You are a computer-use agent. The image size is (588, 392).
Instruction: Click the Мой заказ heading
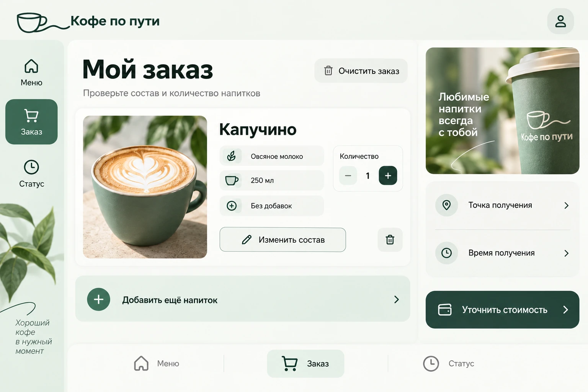pos(148,69)
